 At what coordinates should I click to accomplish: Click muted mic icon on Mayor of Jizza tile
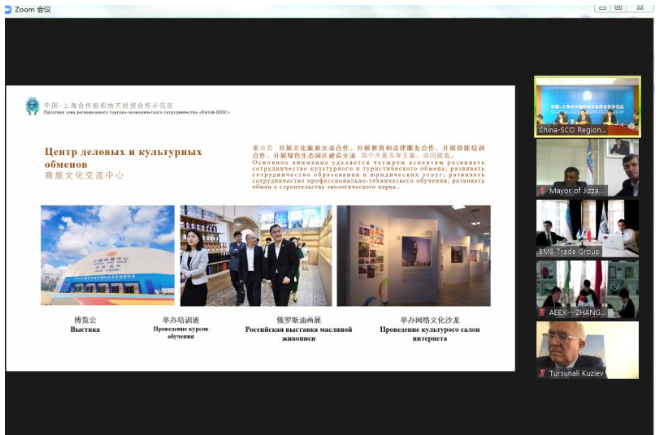click(x=543, y=190)
